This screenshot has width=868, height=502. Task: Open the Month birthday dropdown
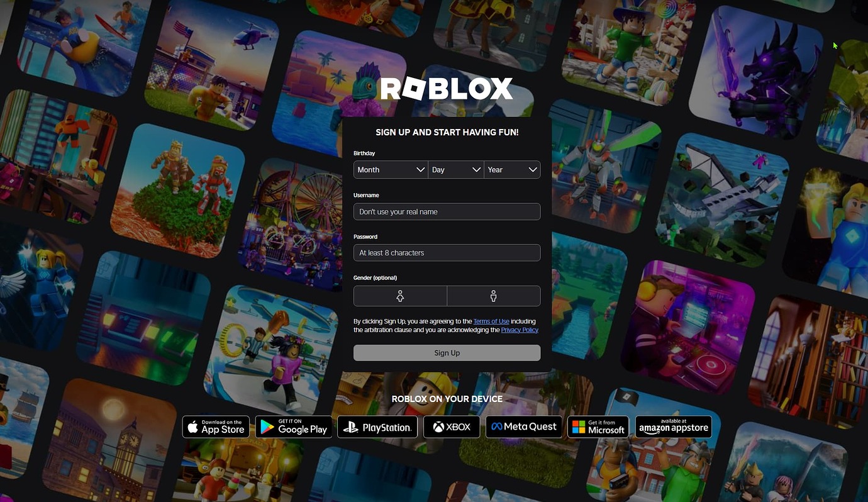391,170
